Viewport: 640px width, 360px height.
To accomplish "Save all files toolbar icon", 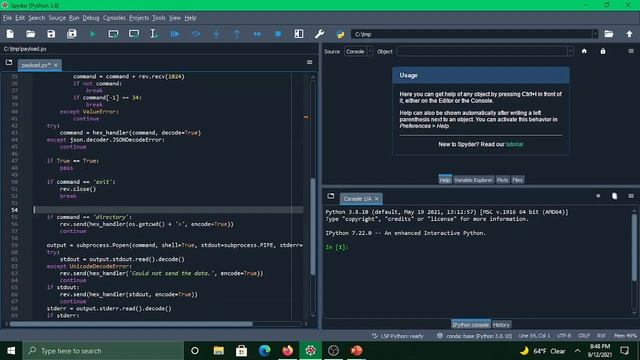I will click(x=72, y=34).
